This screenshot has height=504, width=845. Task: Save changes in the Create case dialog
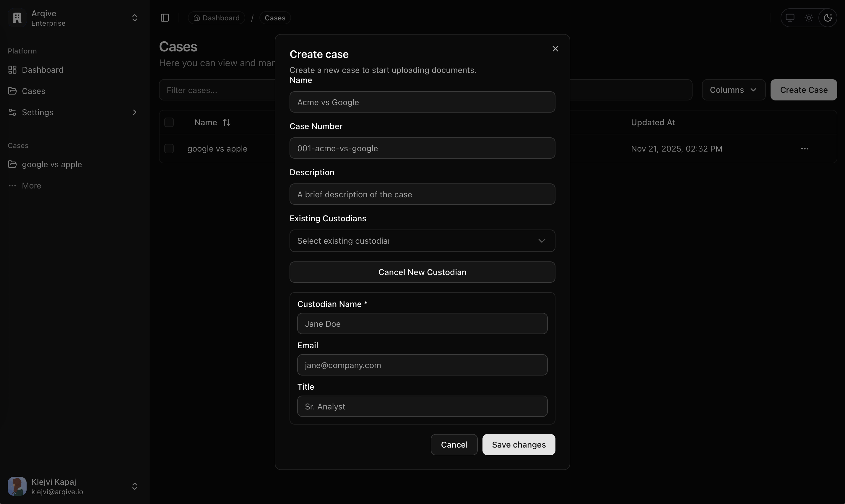coord(518,444)
